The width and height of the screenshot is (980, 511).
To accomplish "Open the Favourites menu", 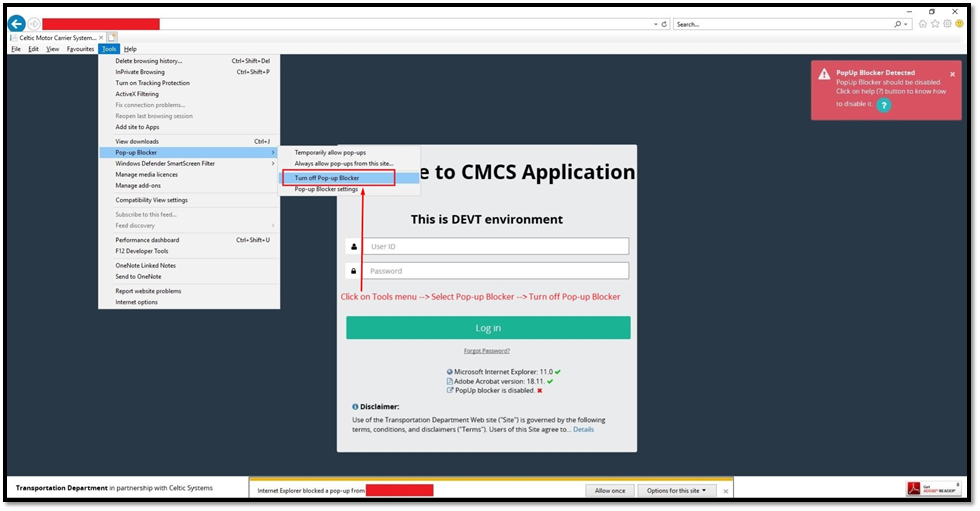I will [80, 48].
